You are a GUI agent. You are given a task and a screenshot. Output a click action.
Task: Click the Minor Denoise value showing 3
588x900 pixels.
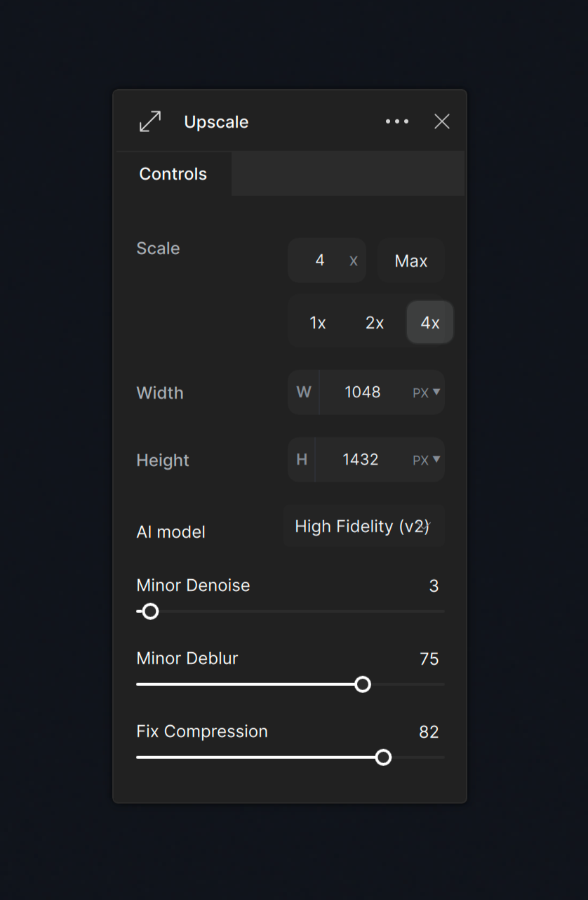(x=434, y=585)
